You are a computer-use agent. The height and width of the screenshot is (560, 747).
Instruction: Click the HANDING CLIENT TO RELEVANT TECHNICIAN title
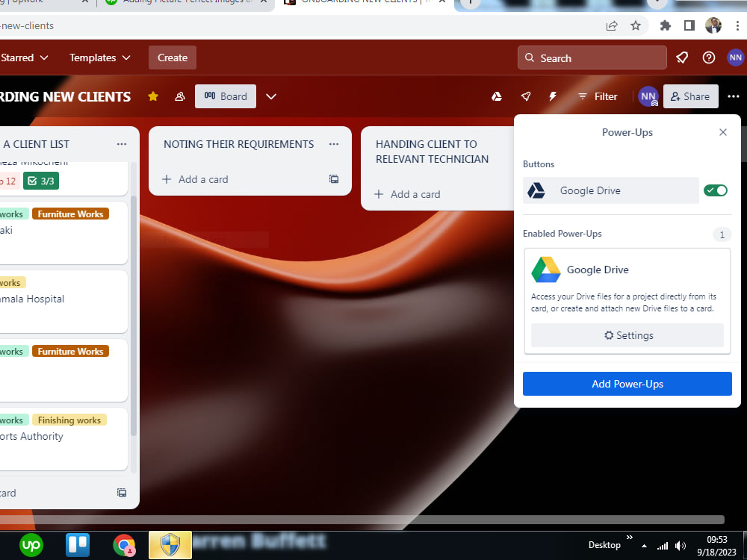(432, 152)
